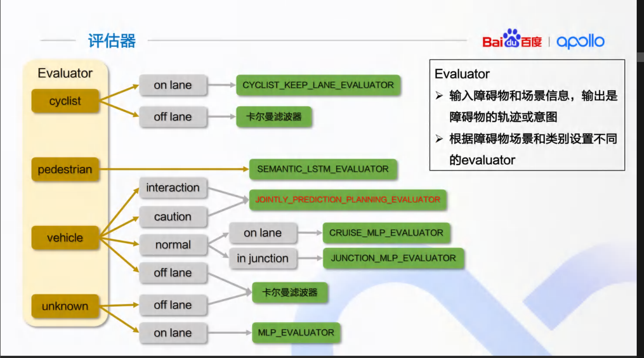The image size is (644, 358).
Task: Click CYCLIST_KEEP_LANE_EVALUATOR green box
Action: 318,85
